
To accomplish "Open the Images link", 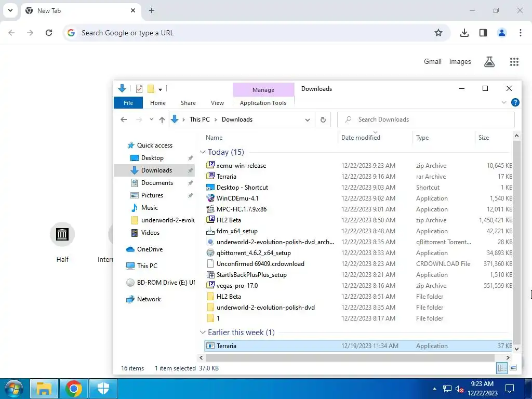I will pos(460,61).
